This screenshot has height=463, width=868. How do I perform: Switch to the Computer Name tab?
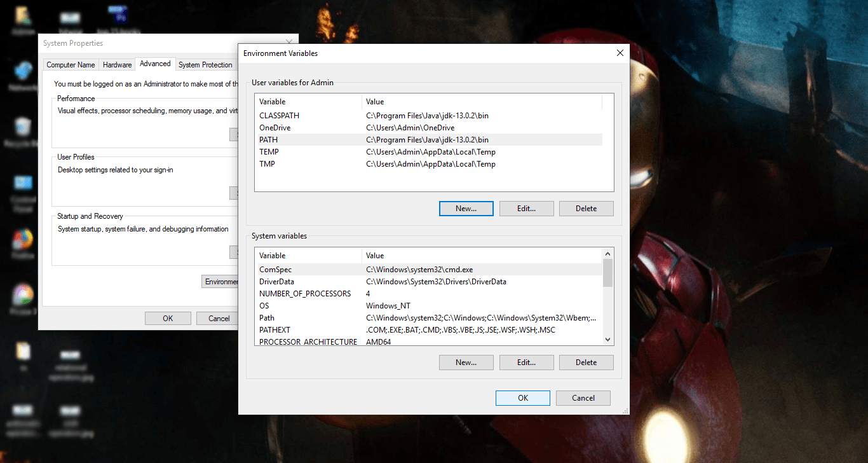(71, 64)
